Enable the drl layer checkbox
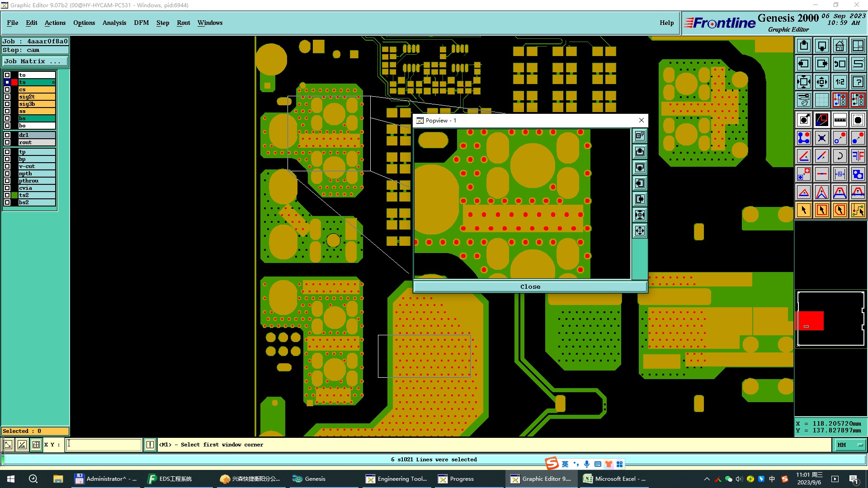The width and height of the screenshot is (868, 488). [7, 135]
